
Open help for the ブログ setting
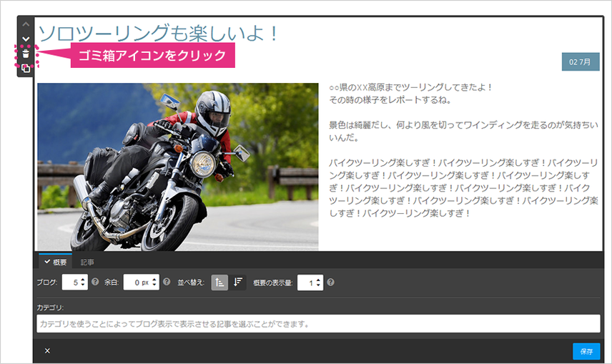pos(95,282)
